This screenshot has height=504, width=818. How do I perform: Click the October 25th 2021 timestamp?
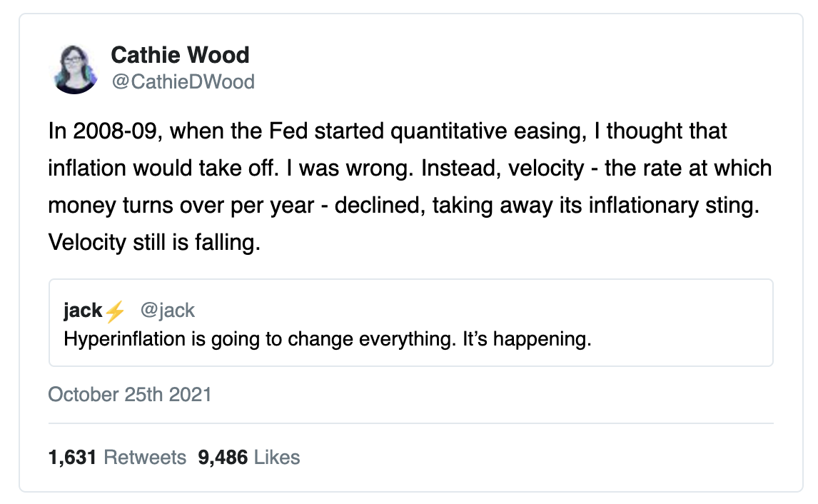click(x=130, y=395)
